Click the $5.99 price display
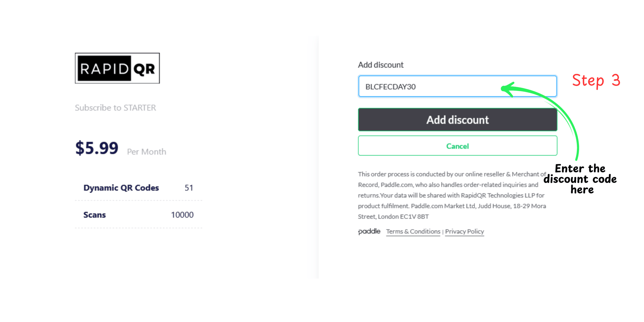 pyautogui.click(x=97, y=148)
